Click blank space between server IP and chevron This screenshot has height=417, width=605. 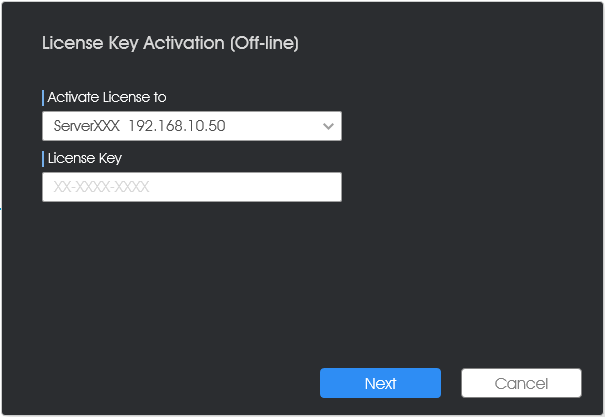[x=274, y=126]
